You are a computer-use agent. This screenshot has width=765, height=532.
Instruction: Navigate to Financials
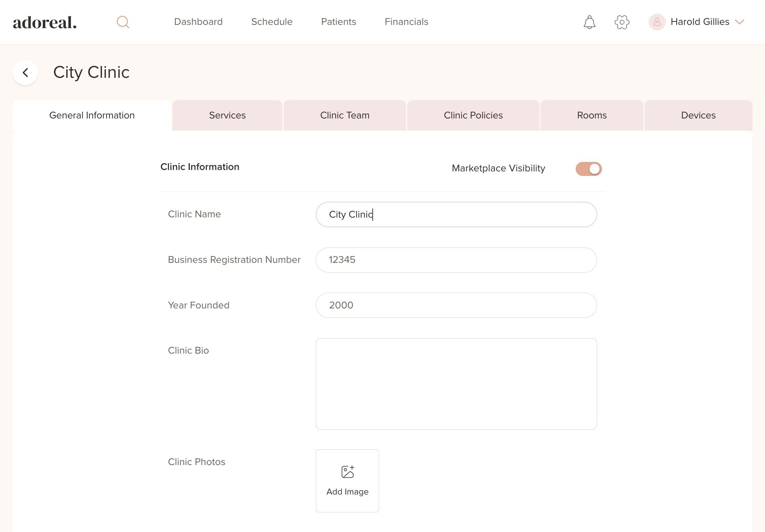tap(406, 22)
